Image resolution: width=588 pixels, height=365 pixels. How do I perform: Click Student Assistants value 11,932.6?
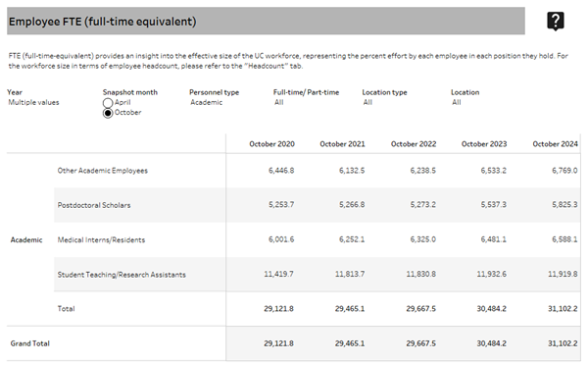click(492, 274)
